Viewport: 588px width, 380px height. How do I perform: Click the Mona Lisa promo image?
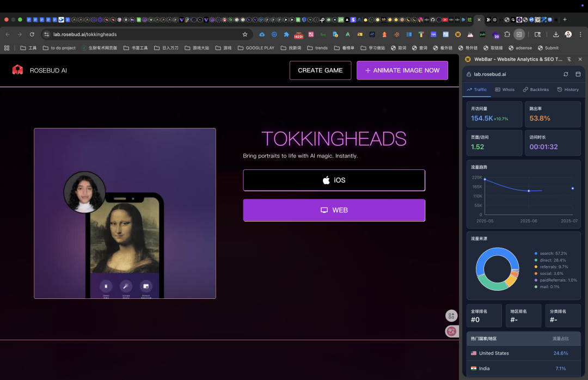click(125, 213)
